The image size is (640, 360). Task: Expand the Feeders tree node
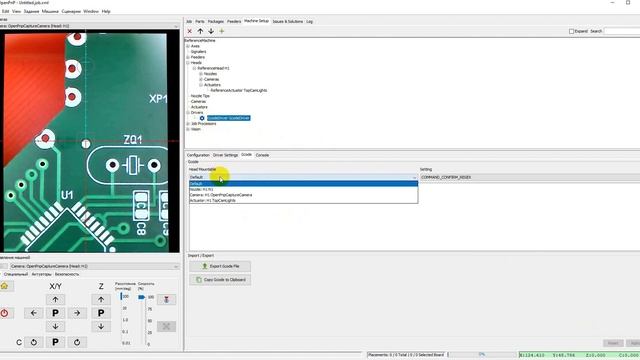click(188, 57)
